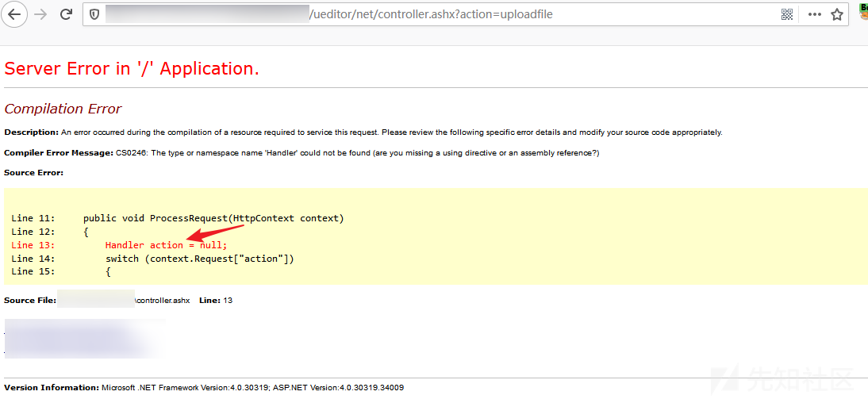
Task: Click the QR code icon in address bar
Action: point(786,14)
